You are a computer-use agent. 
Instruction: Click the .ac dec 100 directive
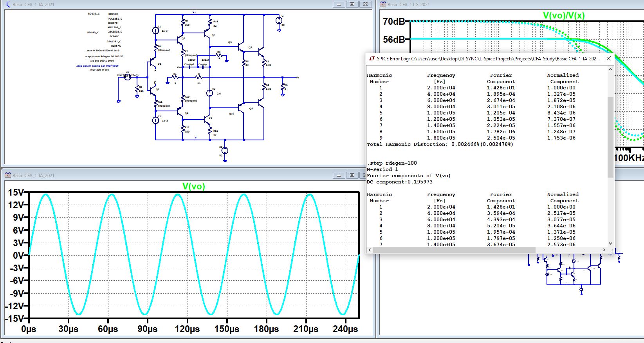tap(102, 61)
